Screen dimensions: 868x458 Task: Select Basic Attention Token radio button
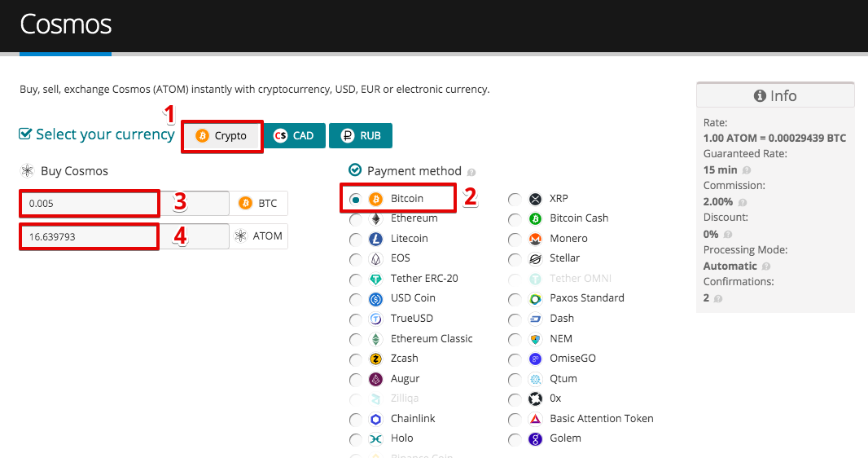(x=515, y=419)
